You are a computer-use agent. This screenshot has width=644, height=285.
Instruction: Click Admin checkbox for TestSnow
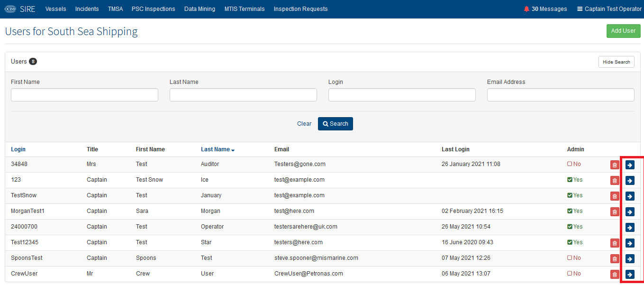[x=570, y=195]
